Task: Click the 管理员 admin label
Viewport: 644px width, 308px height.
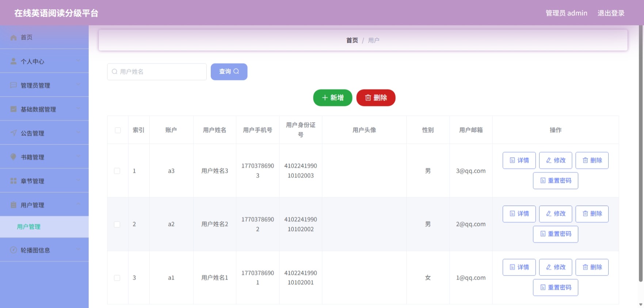Action: 566,13
